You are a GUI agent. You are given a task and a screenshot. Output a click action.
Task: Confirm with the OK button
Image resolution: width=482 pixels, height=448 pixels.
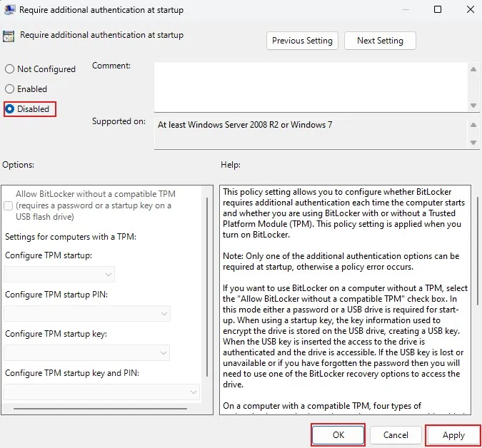[338, 434]
